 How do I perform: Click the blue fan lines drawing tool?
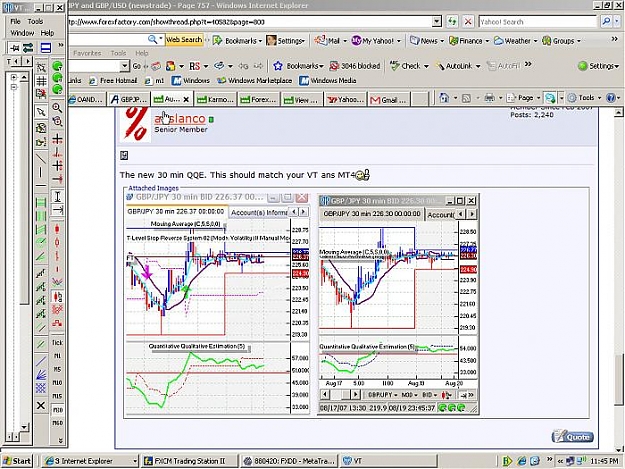click(x=41, y=375)
